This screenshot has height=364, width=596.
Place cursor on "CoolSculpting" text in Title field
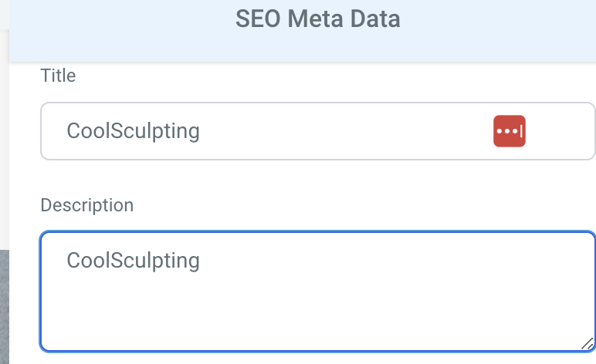click(133, 131)
